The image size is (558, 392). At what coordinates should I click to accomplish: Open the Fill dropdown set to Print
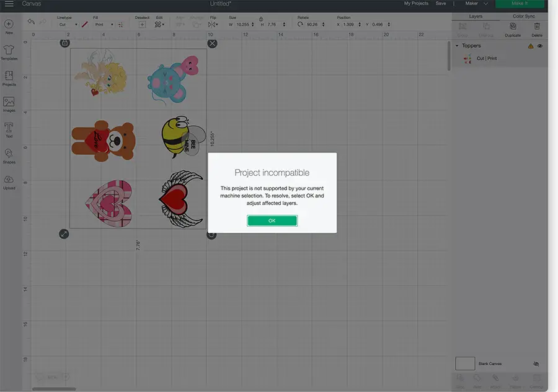[x=104, y=25]
